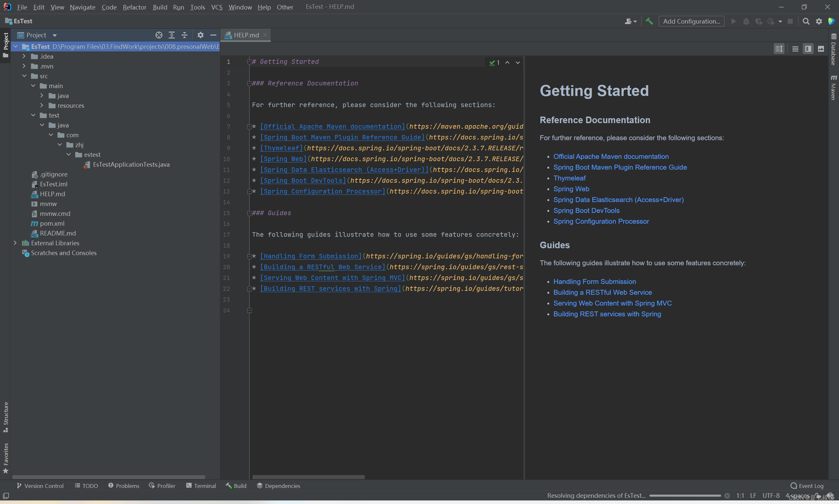Expand the .idea folder
Screen dimensions: 839x504
tap(24, 56)
